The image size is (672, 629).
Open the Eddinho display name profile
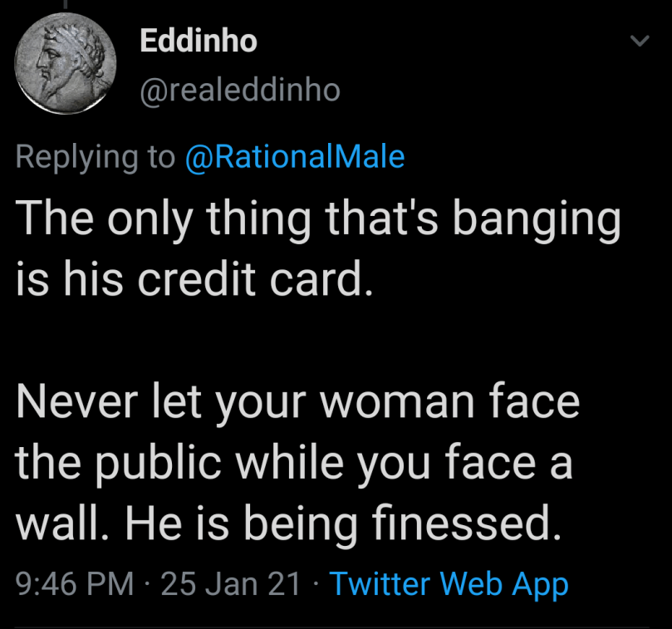(x=199, y=41)
